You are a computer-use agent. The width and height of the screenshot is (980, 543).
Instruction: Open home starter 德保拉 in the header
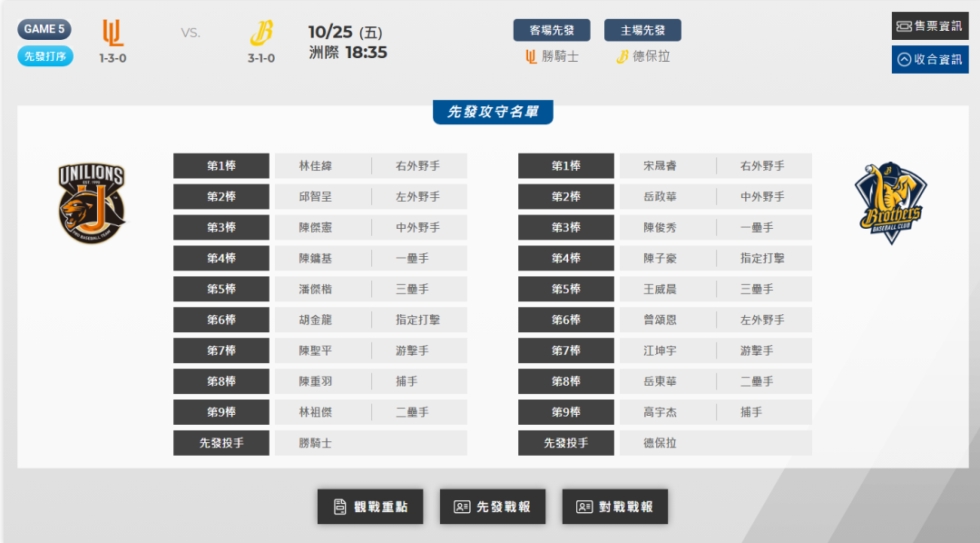(x=652, y=57)
